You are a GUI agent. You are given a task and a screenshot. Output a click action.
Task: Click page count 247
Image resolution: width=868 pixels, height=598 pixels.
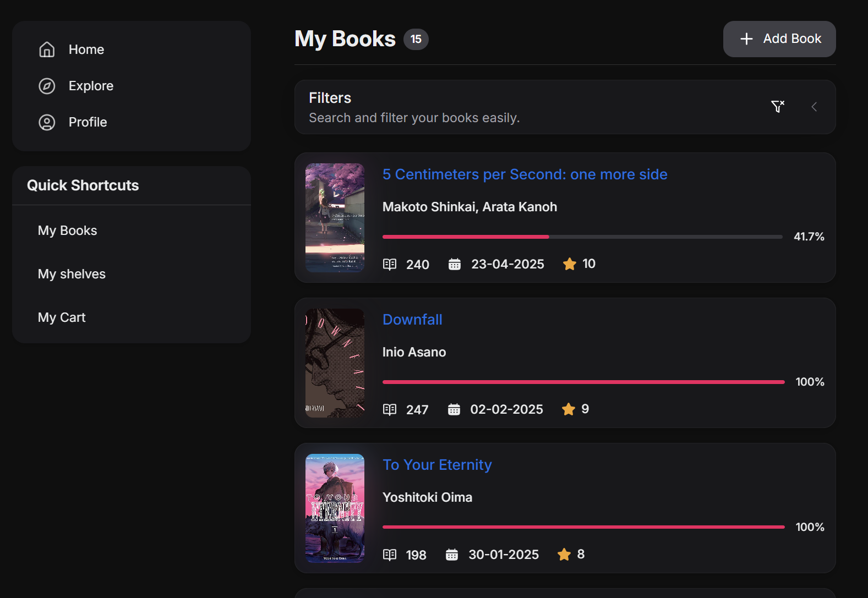click(x=417, y=410)
